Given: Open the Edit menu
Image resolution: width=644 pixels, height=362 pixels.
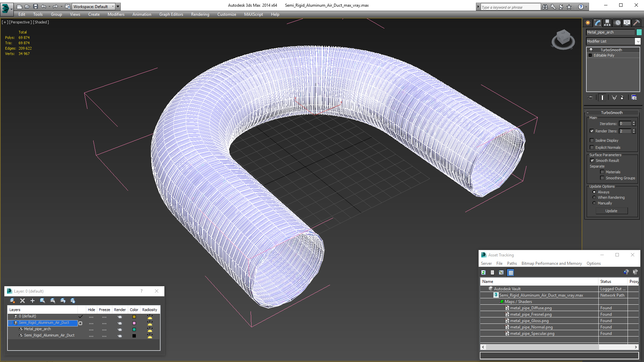Looking at the screenshot, I should 22,14.
